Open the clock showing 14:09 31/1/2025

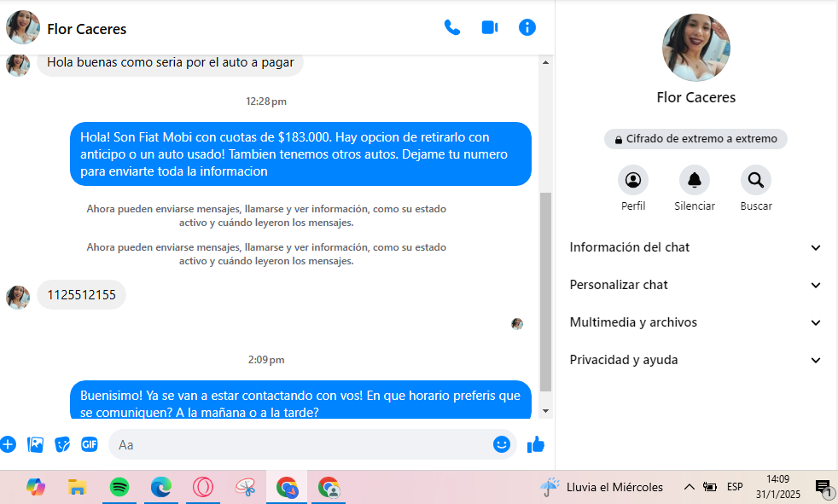pyautogui.click(x=777, y=487)
